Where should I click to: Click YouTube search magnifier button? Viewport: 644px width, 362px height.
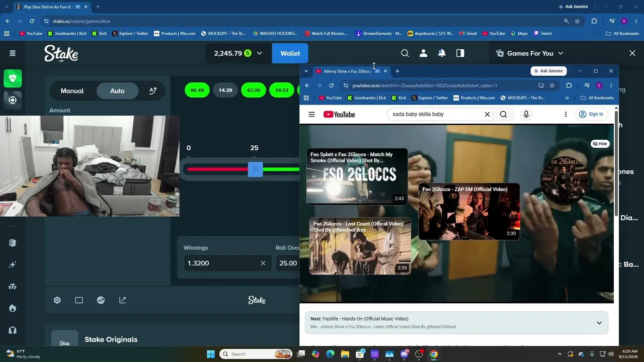tap(503, 114)
